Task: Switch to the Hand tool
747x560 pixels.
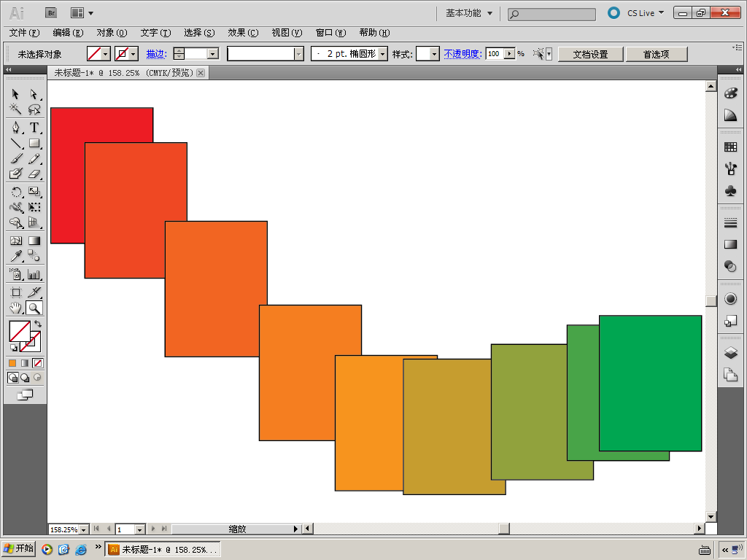Action: point(16,308)
